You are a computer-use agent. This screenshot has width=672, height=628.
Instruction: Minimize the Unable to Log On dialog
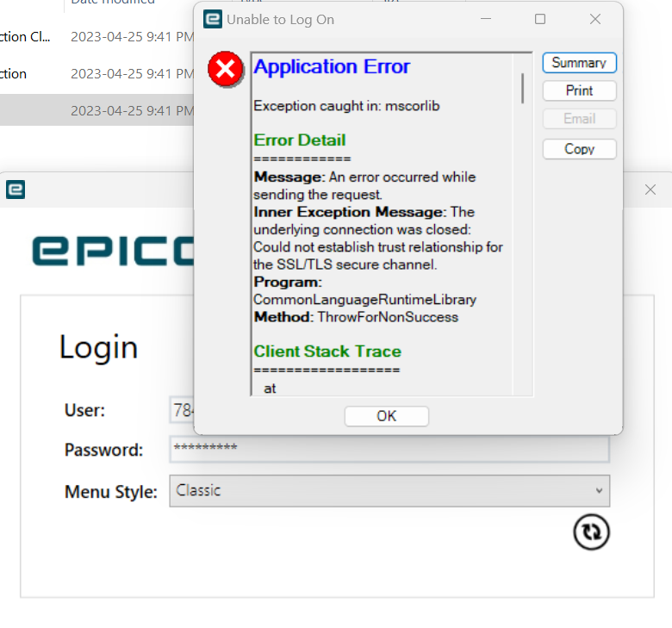[x=486, y=19]
